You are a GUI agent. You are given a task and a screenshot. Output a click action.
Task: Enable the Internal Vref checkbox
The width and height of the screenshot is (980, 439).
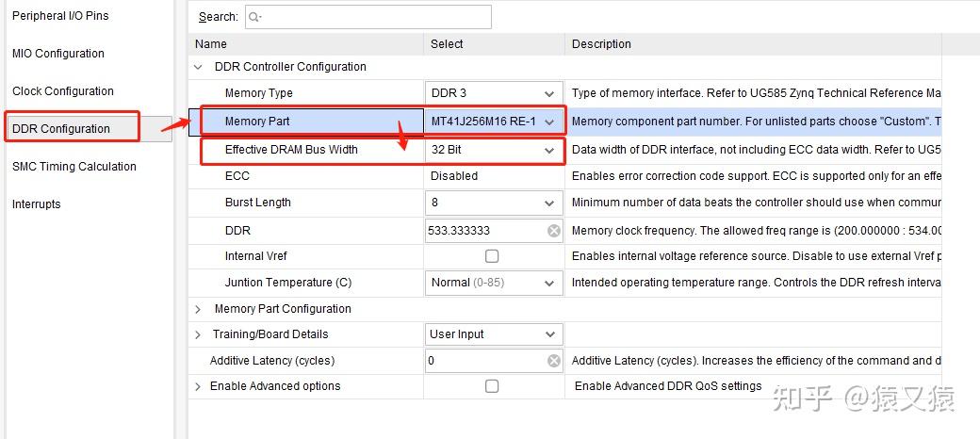coord(492,256)
